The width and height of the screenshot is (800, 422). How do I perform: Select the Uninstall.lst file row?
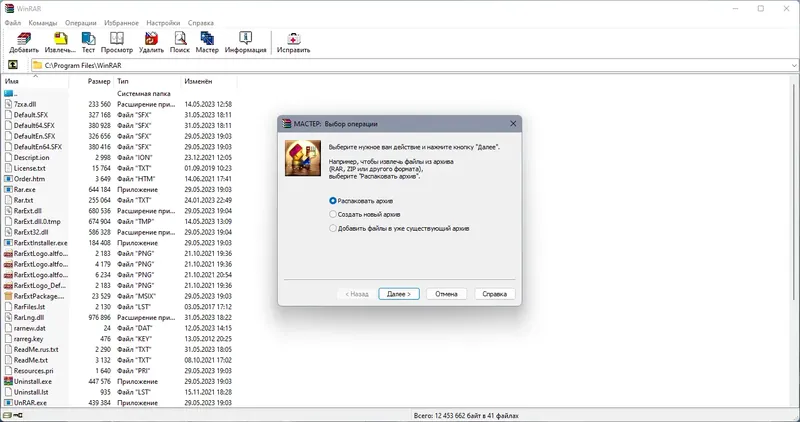(118, 392)
